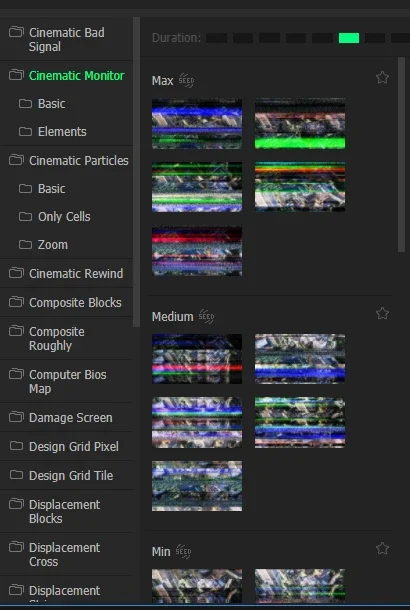Click folder icon beside Design Grid Tile
This screenshot has width=410, height=610.
click(x=16, y=475)
